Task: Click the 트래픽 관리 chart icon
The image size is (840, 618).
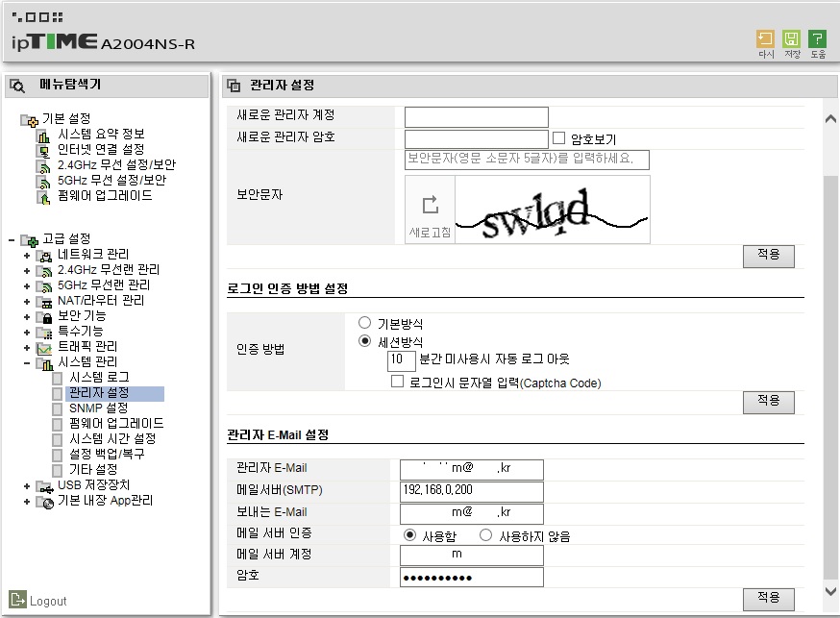Action: tap(44, 349)
